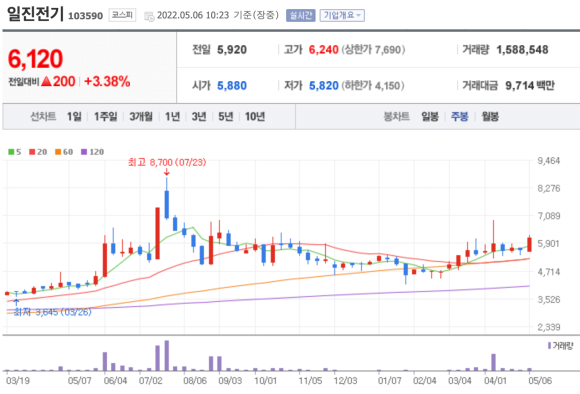The width and height of the screenshot is (580, 394).
Task: Select the 3년 line chart tab
Action: [199, 117]
